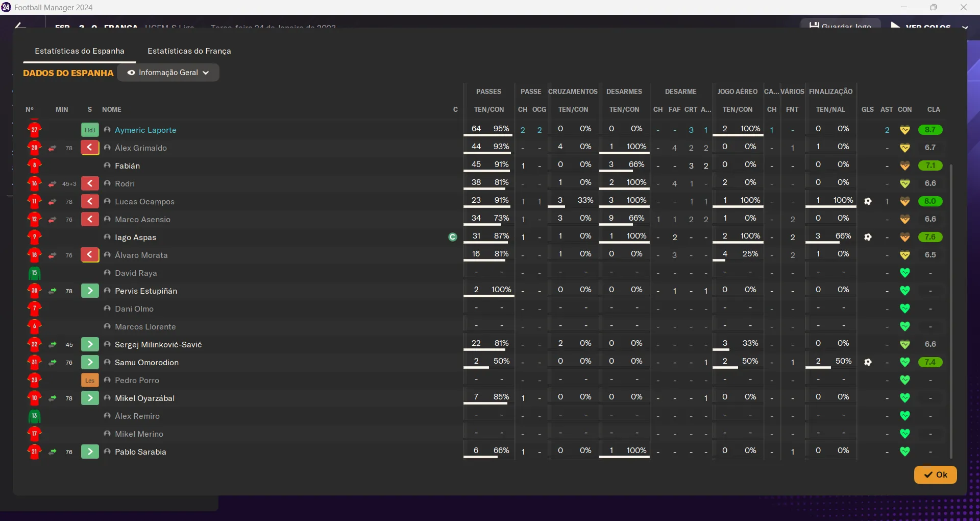This screenshot has width=980, height=521.
Task: Open Sergej Milinković-Savić's profile
Action: point(158,345)
